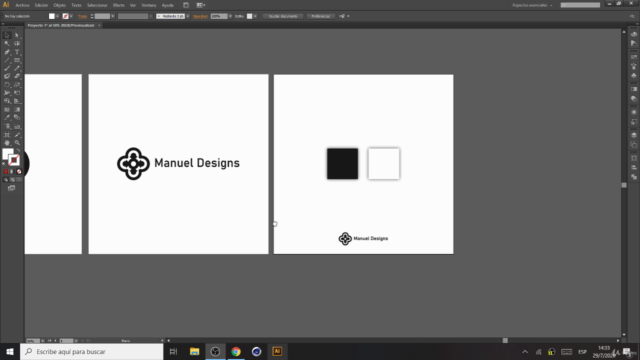
Task: Set paint mode to Color
Action: point(6,172)
